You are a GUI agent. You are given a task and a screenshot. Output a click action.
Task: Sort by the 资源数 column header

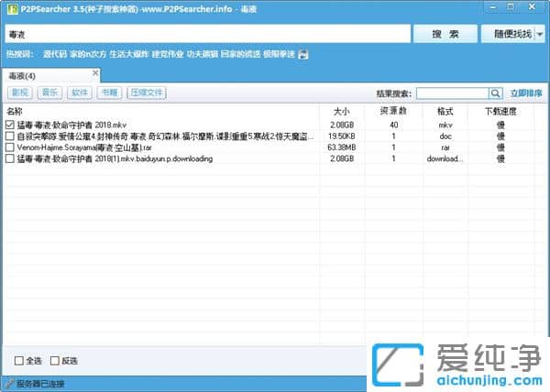pyautogui.click(x=393, y=112)
